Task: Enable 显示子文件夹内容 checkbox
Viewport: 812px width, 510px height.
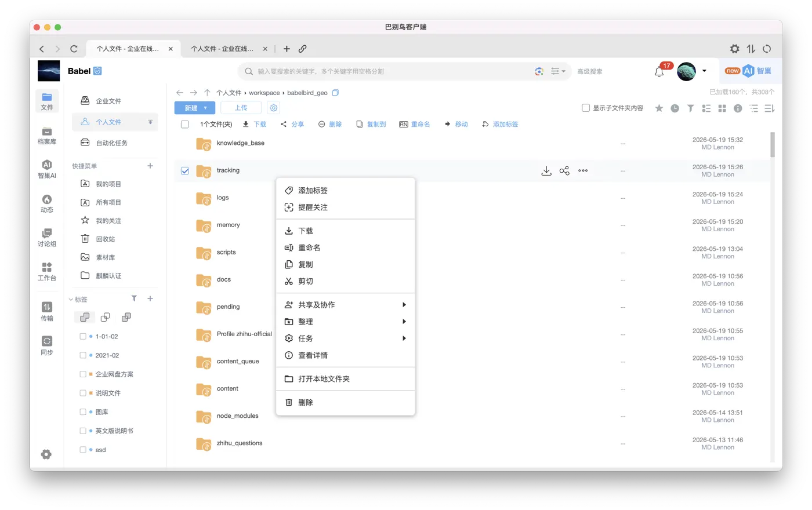Action: coord(586,108)
